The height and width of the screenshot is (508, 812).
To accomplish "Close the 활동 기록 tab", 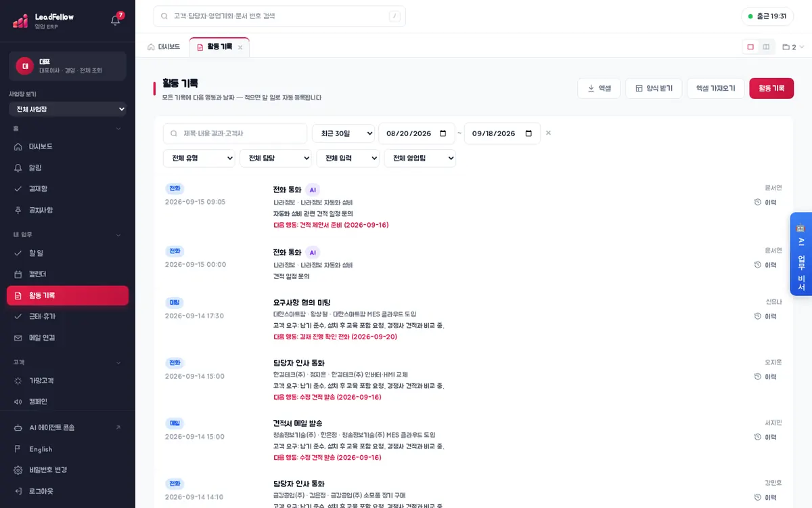I will coord(240,47).
